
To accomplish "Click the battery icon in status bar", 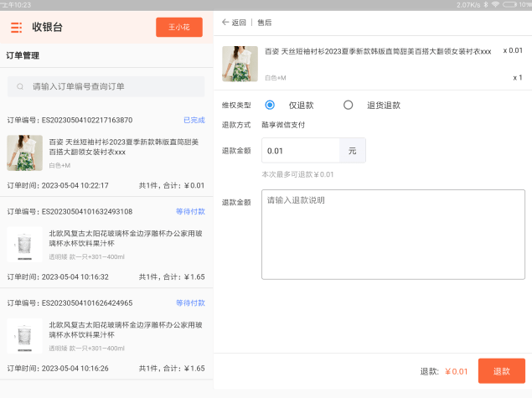I will (x=509, y=5).
